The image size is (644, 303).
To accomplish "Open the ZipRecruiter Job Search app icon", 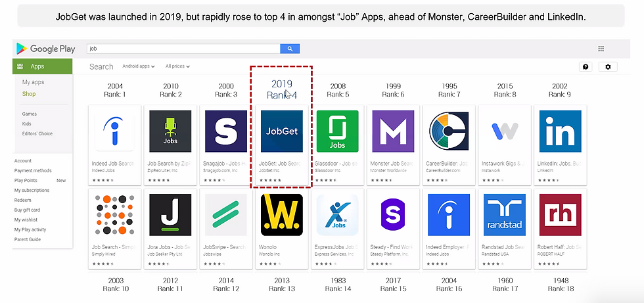I will tap(170, 131).
